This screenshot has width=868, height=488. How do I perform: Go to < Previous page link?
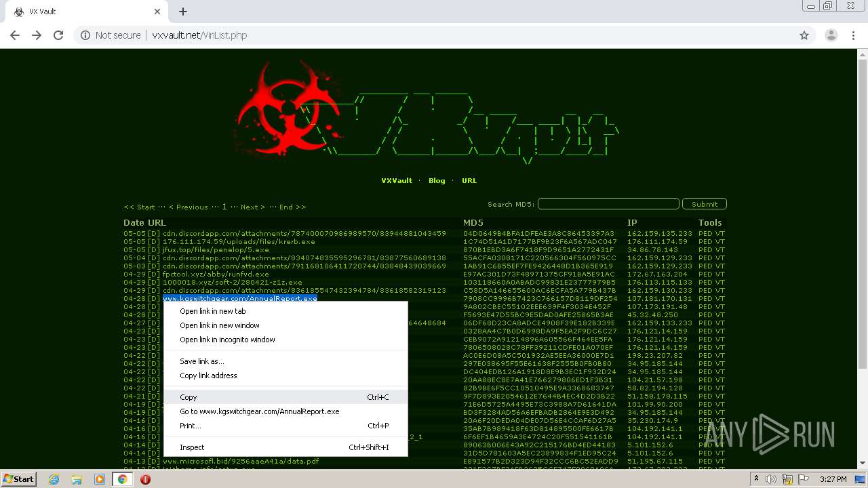(x=188, y=207)
